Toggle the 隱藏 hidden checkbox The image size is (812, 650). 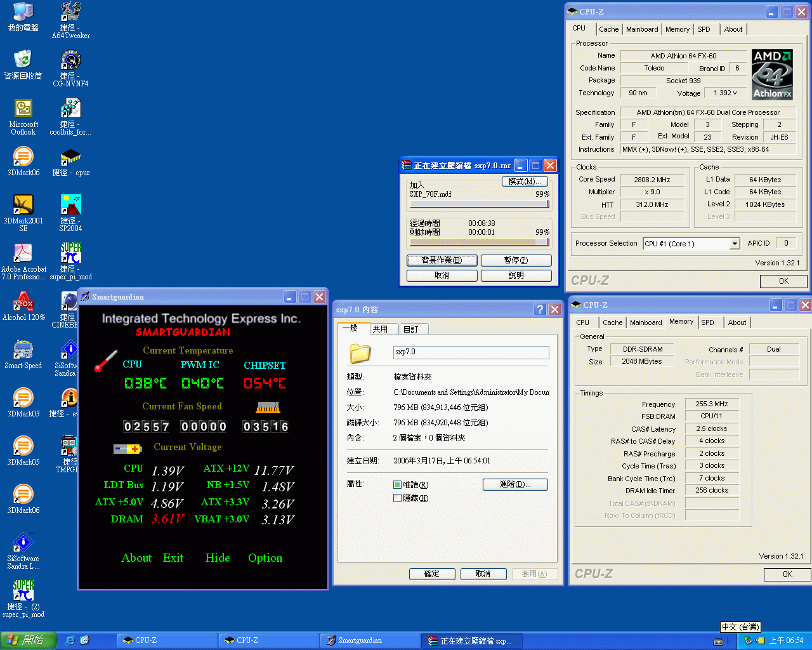coord(397,498)
